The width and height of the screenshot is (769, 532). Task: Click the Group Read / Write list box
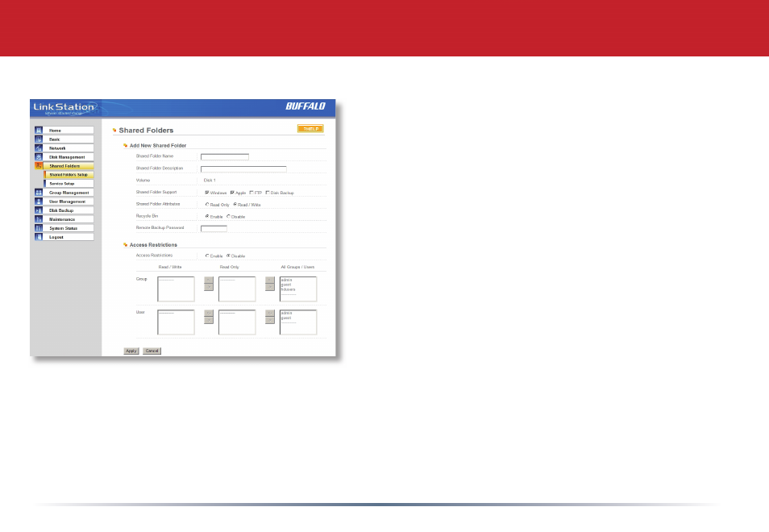tap(176, 289)
